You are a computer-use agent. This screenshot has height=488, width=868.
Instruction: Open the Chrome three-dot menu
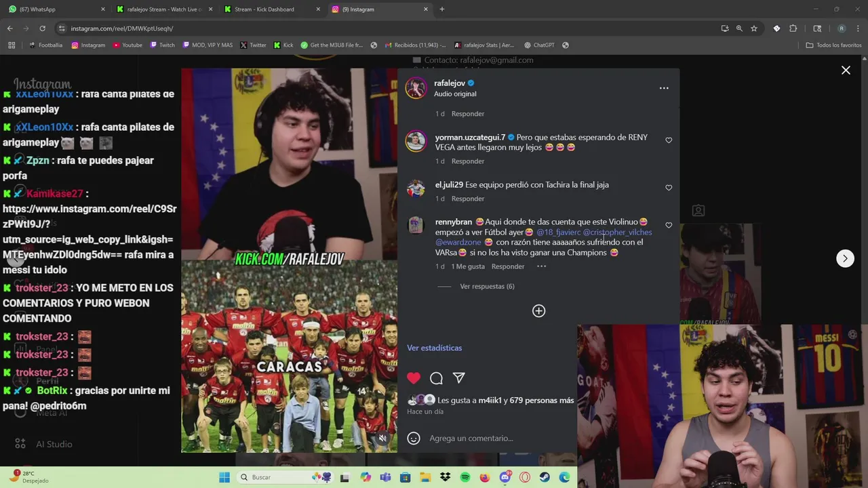pos(858,28)
